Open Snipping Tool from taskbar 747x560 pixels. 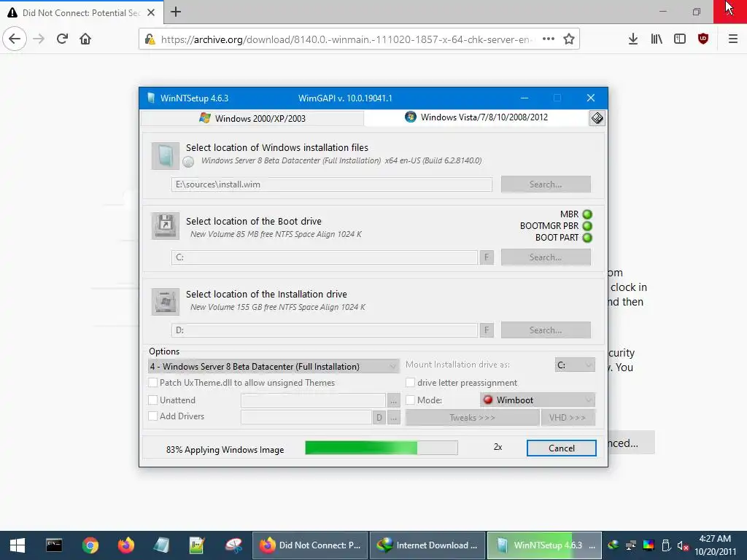pos(233,545)
